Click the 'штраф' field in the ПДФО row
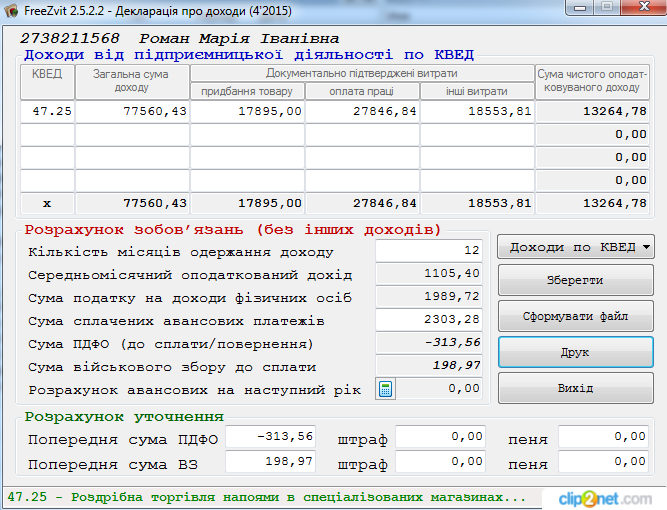Viewport: 667px width, 510px height. click(x=442, y=437)
